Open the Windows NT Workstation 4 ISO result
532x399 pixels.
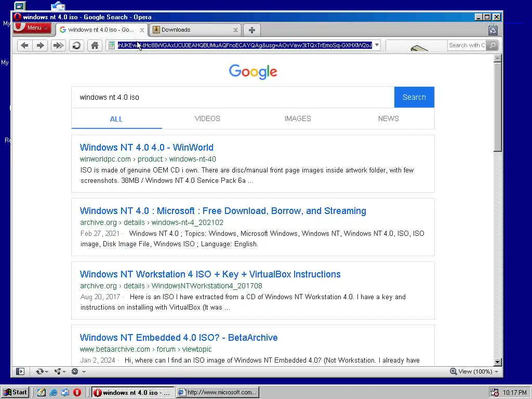(210, 274)
